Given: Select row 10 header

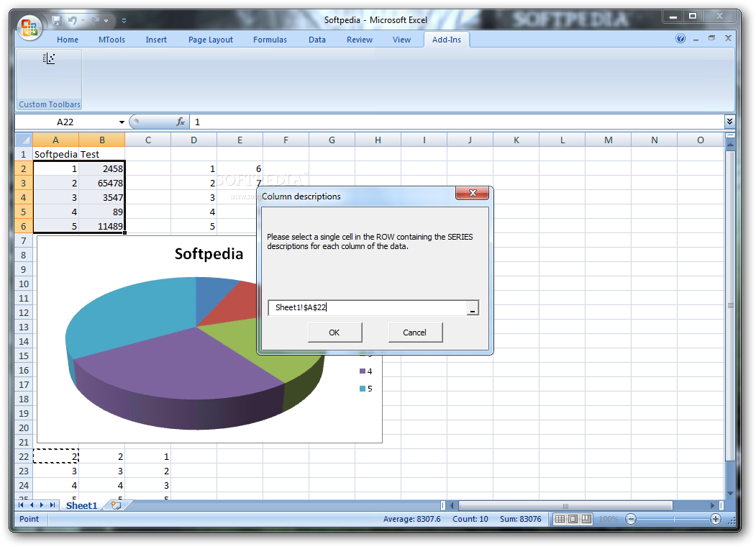Looking at the screenshot, I should tap(24, 284).
